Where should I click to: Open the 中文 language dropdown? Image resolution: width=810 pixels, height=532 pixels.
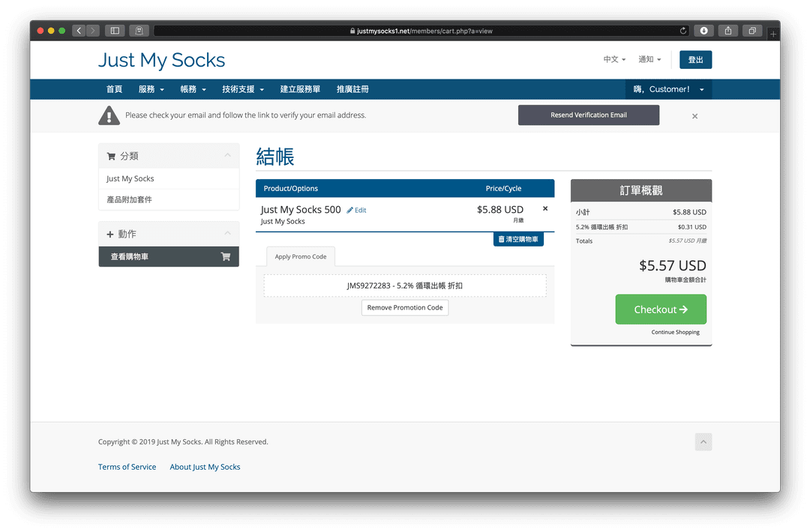pos(614,59)
